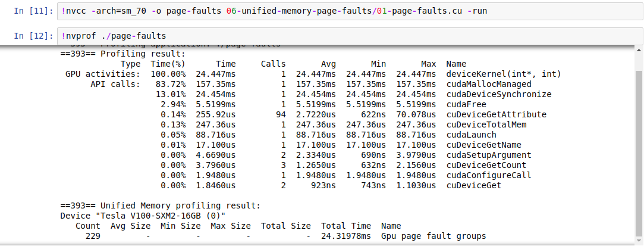This screenshot has width=644, height=246.
Task: Click the '255.92us' time value
Action: pos(216,115)
